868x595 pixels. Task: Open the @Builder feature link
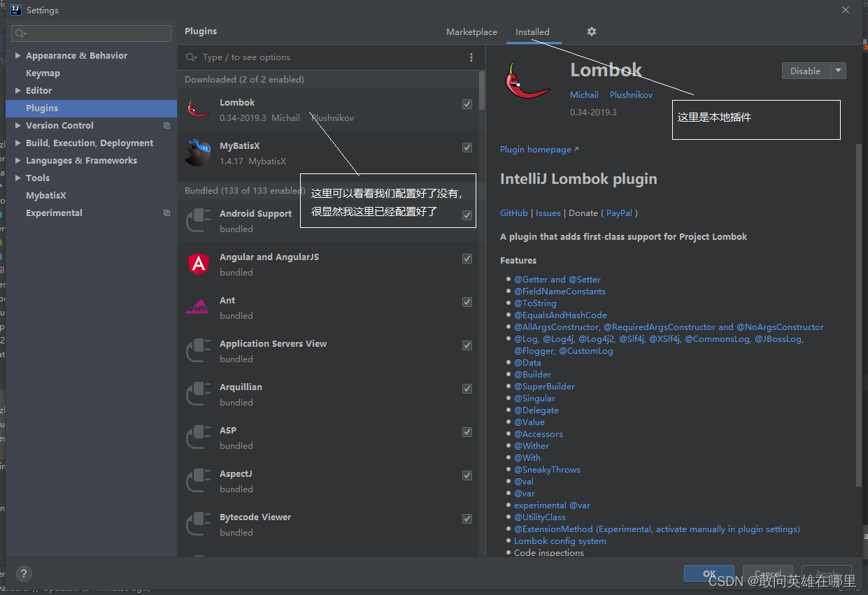pyautogui.click(x=532, y=375)
